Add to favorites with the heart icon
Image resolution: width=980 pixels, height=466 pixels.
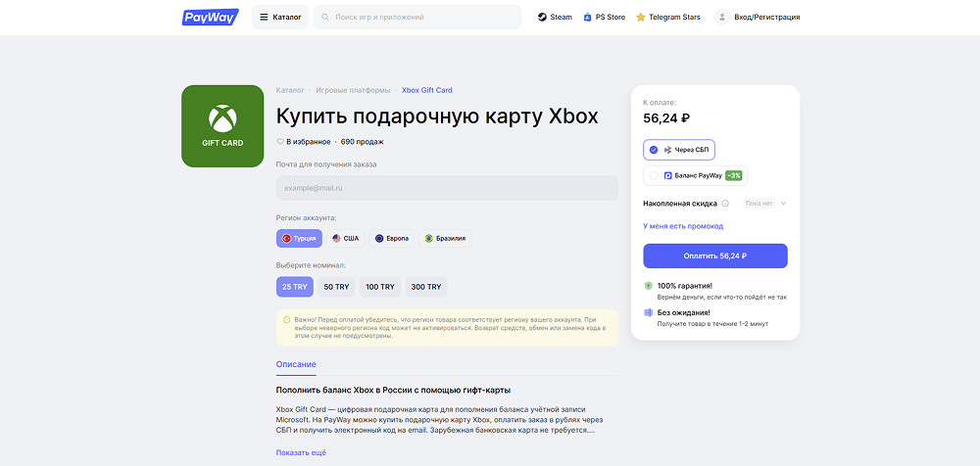tap(280, 142)
